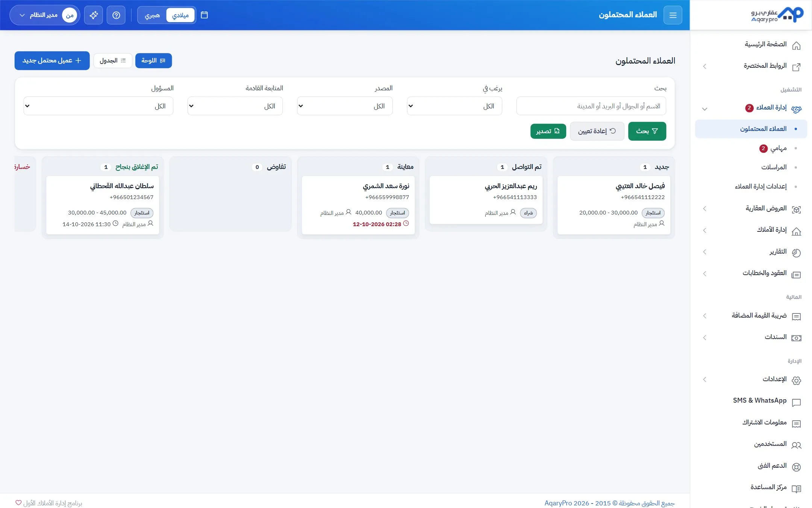Click the user avatar circle 'من'
The image size is (812, 508).
point(70,15)
